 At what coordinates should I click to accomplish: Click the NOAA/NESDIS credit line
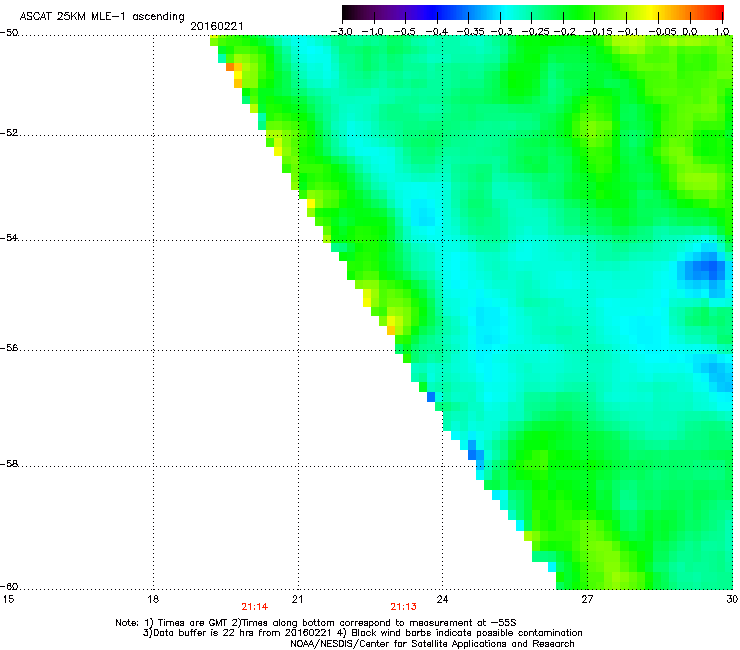[x=432, y=644]
